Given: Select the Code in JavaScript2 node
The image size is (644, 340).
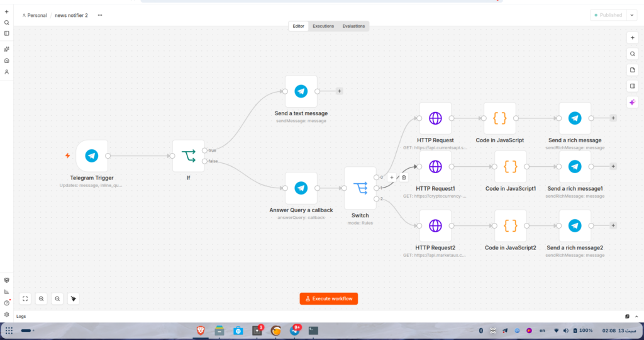Looking at the screenshot, I should [511, 225].
